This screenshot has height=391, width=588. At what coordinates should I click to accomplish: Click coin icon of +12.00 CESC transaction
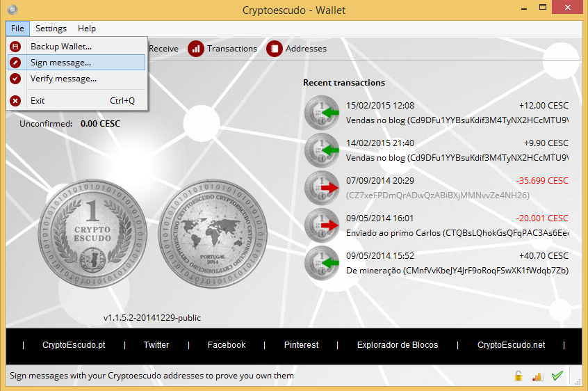click(x=322, y=113)
